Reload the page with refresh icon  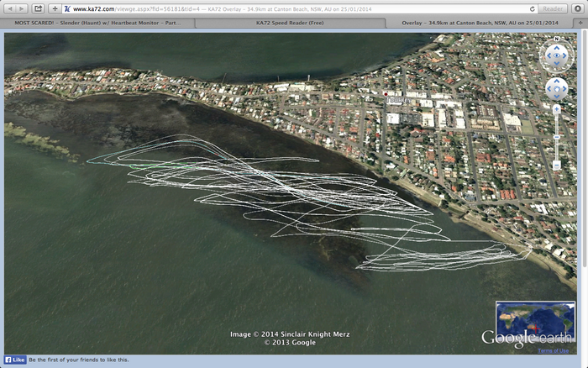tap(532, 8)
